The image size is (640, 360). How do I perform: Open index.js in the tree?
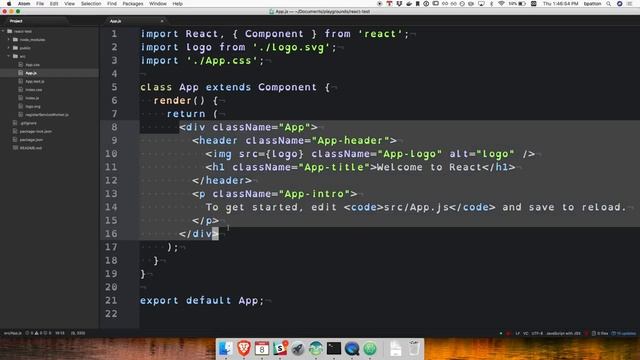tap(32, 98)
